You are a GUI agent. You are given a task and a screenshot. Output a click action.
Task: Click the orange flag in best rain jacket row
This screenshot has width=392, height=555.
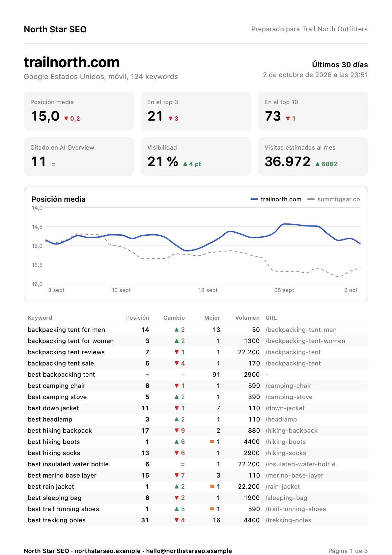212,487
